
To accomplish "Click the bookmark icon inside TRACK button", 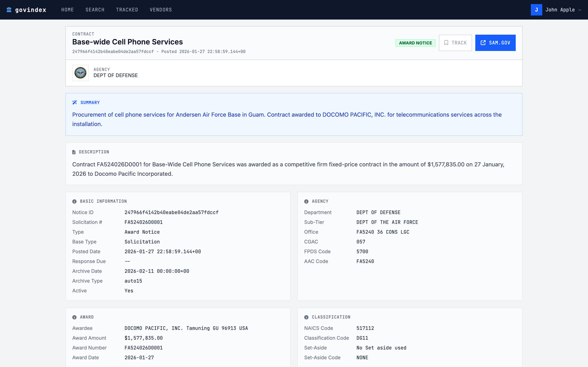I will point(446,42).
